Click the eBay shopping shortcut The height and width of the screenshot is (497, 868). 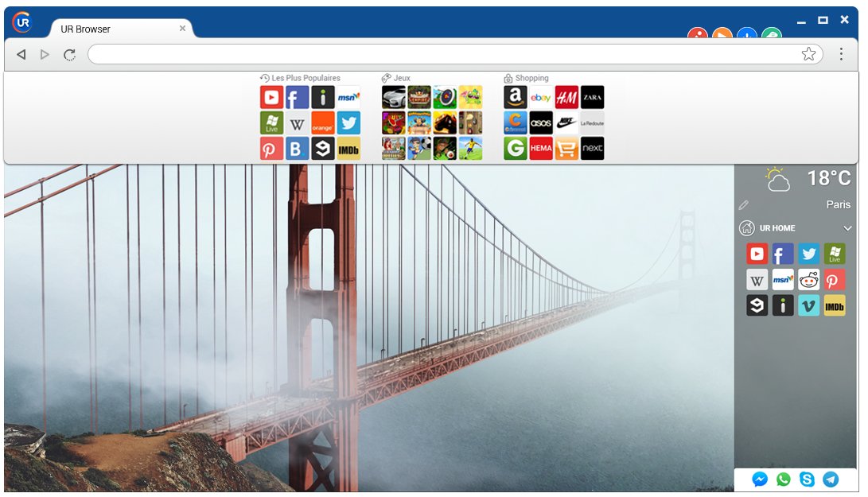[541, 98]
